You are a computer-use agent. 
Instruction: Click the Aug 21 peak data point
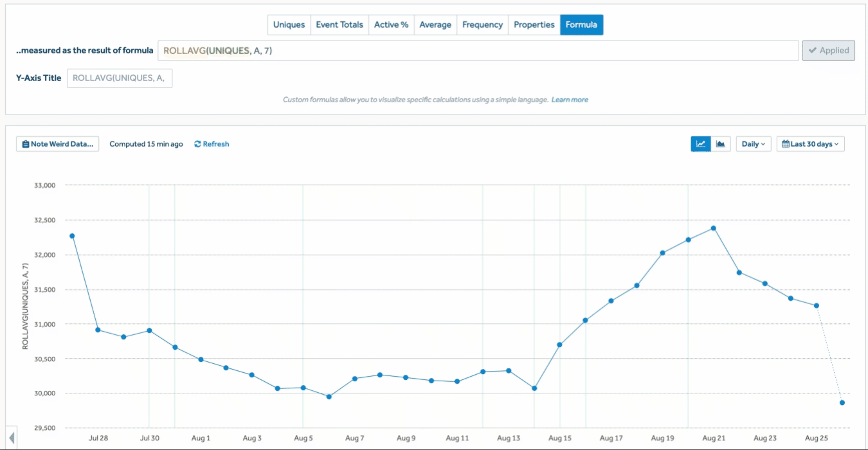(714, 228)
